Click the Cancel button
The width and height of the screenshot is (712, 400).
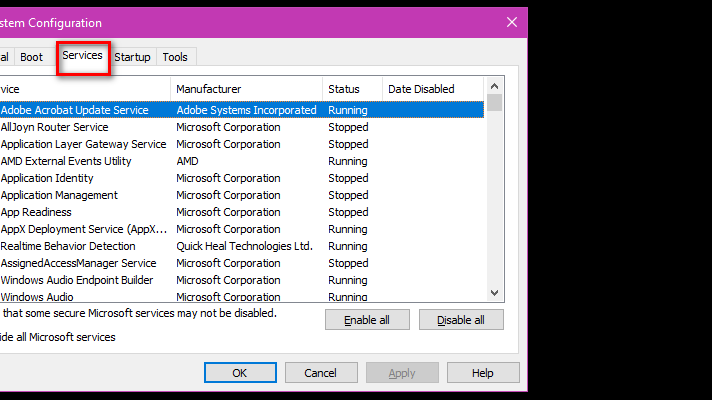321,373
